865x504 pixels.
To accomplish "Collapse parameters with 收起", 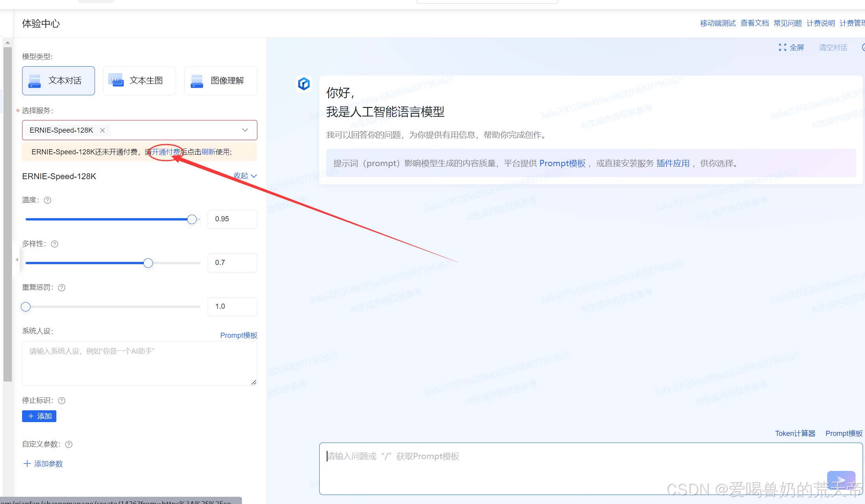I will (x=245, y=176).
